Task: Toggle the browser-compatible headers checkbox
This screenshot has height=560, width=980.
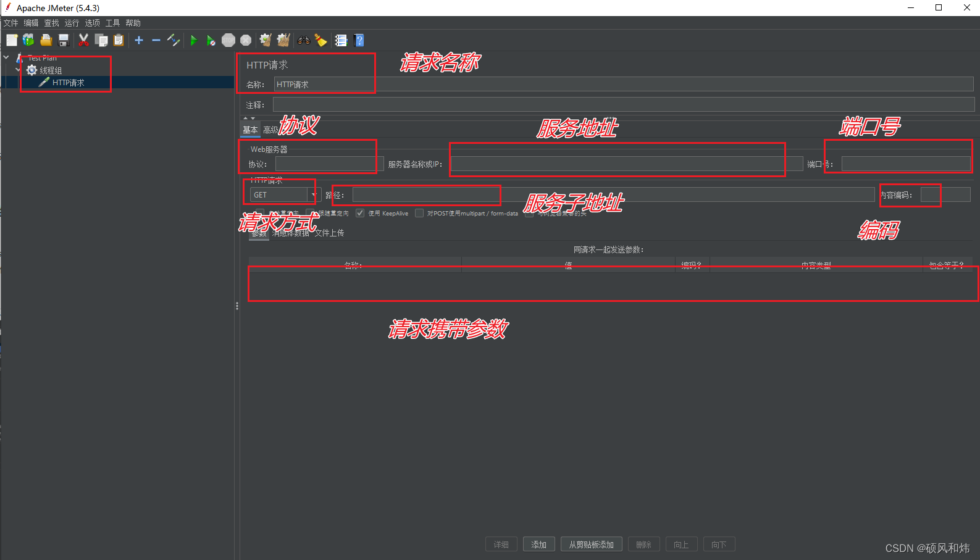Action: (x=529, y=214)
